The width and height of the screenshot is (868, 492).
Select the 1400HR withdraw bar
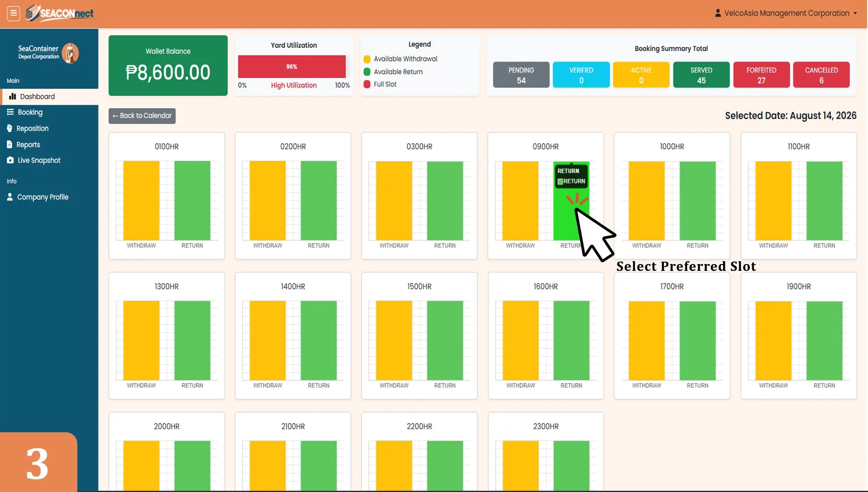tap(267, 341)
